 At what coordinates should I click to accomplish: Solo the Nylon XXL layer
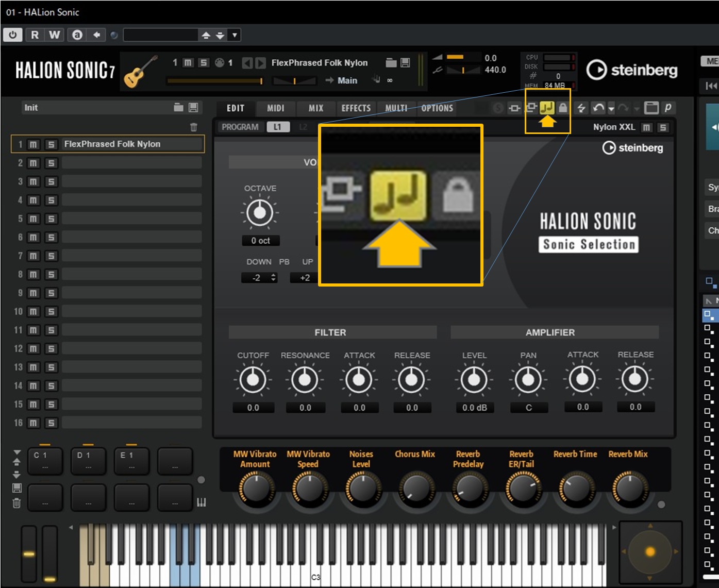click(663, 127)
